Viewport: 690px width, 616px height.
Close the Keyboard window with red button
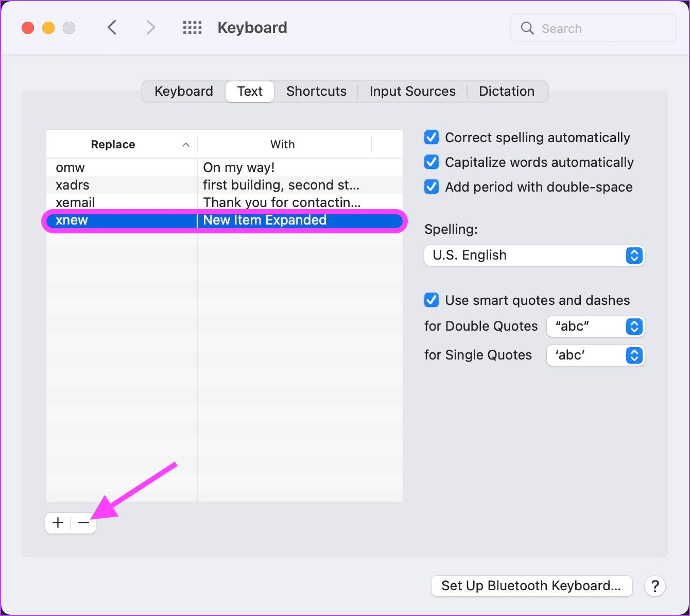coord(28,28)
